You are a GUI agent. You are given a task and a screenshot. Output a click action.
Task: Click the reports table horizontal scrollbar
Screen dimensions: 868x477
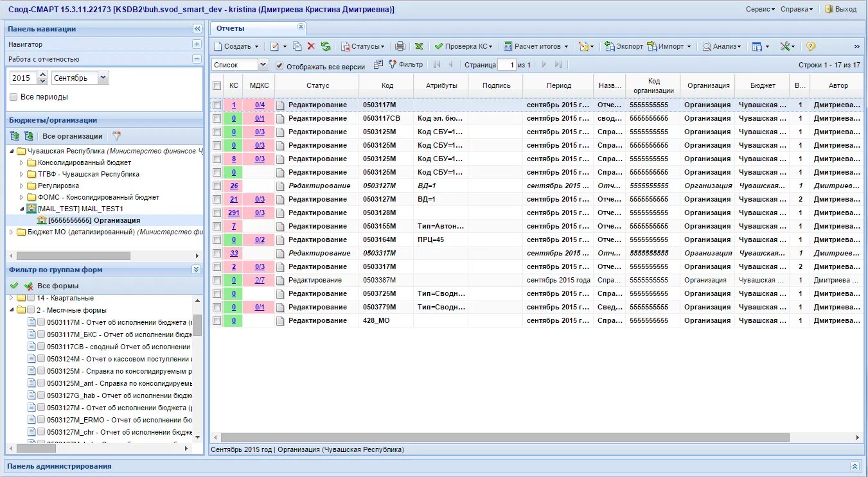tap(504, 437)
